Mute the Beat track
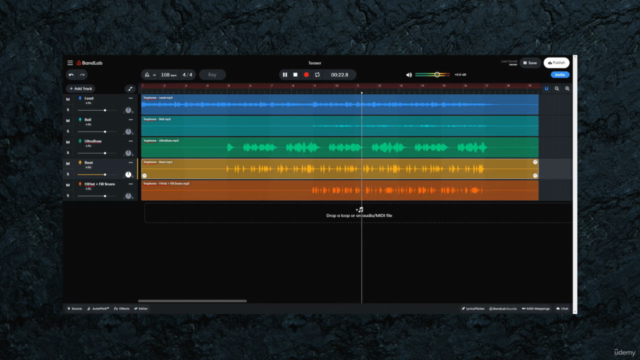 click(x=68, y=163)
